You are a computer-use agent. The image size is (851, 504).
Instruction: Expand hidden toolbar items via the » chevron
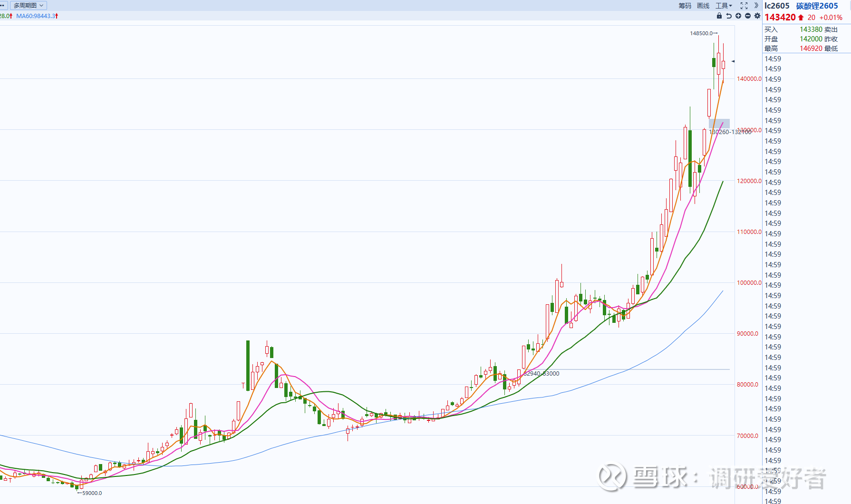pos(756,6)
